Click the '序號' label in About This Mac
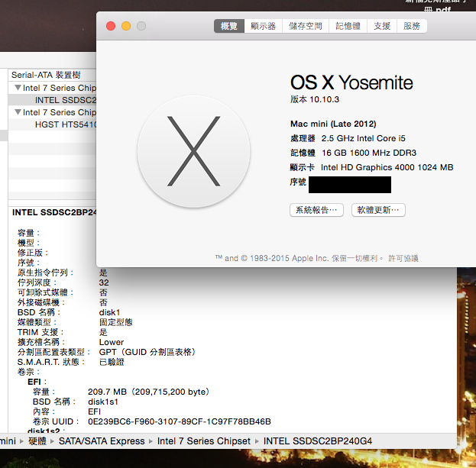The height and width of the screenshot is (468, 476). (298, 182)
